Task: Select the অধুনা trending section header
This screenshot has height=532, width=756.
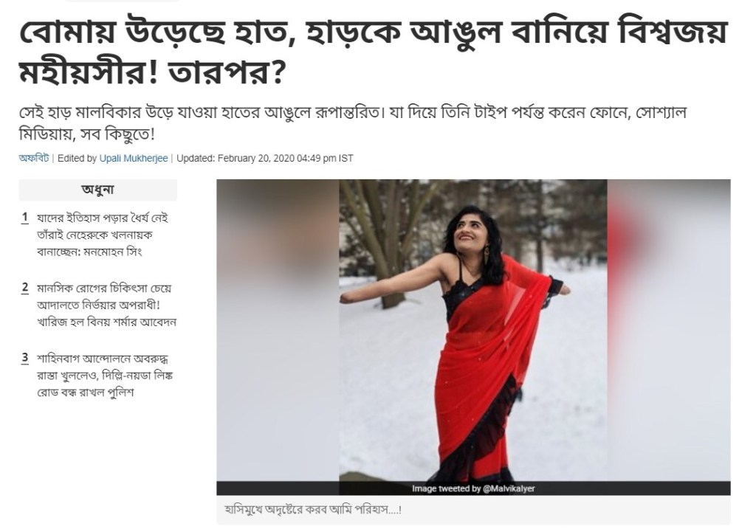Action: click(x=98, y=190)
